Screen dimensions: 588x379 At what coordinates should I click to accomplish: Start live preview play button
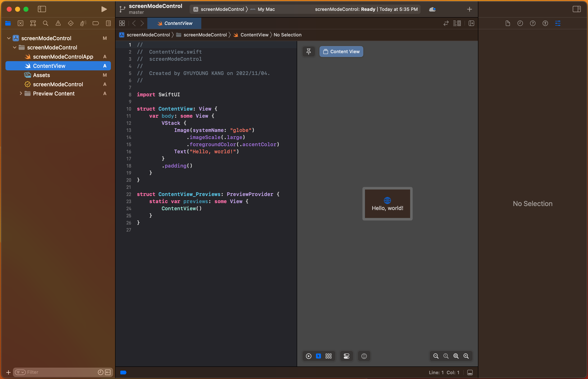(308, 356)
